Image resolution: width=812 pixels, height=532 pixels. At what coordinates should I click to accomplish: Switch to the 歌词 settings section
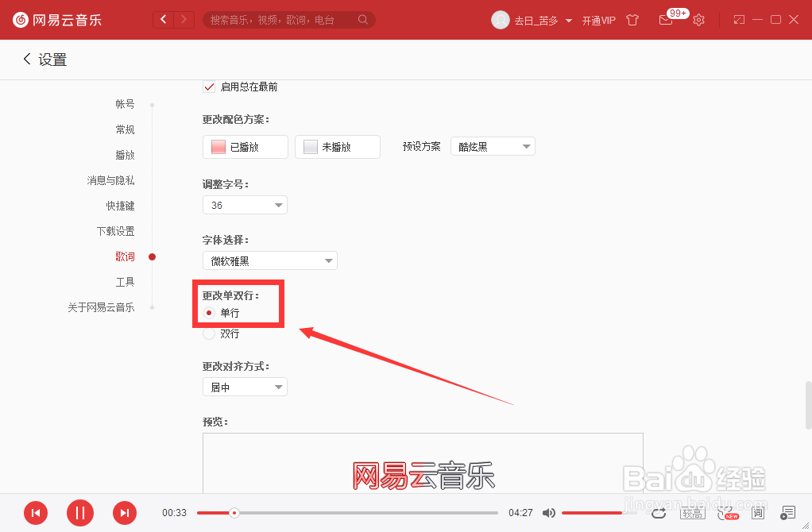(125, 256)
